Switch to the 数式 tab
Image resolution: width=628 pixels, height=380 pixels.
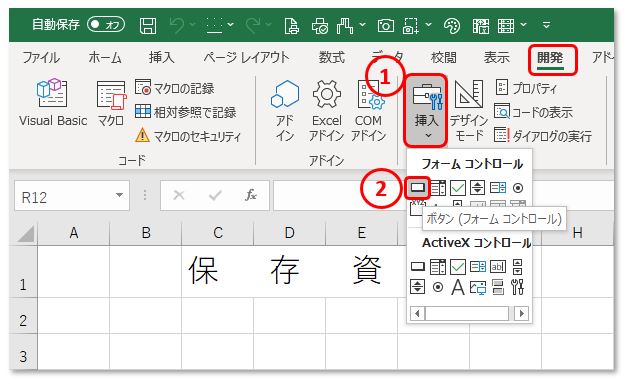tap(332, 58)
